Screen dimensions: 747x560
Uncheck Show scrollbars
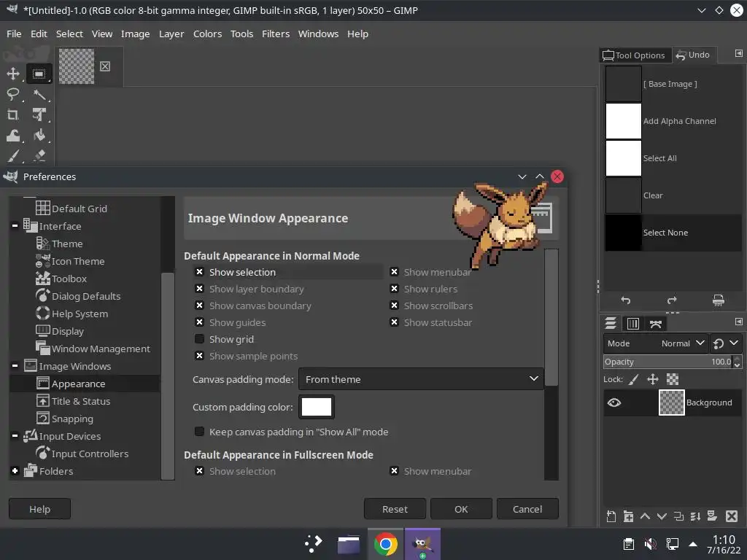click(394, 306)
